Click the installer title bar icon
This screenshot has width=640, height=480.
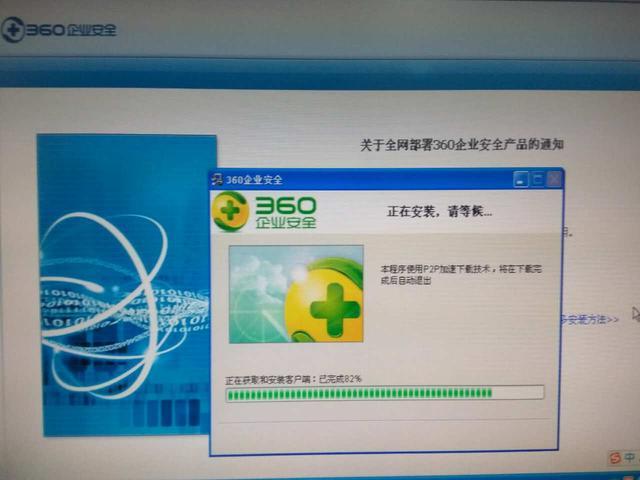[217, 179]
